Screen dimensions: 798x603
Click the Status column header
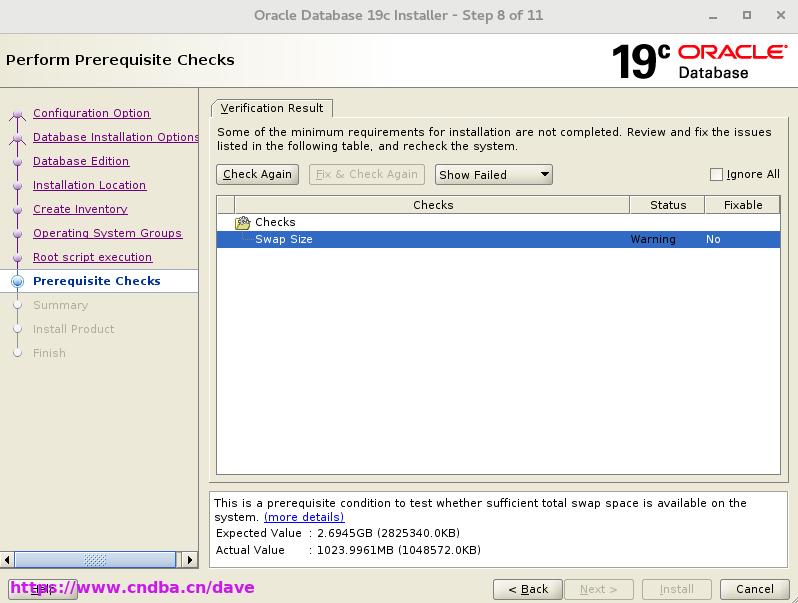tap(668, 205)
